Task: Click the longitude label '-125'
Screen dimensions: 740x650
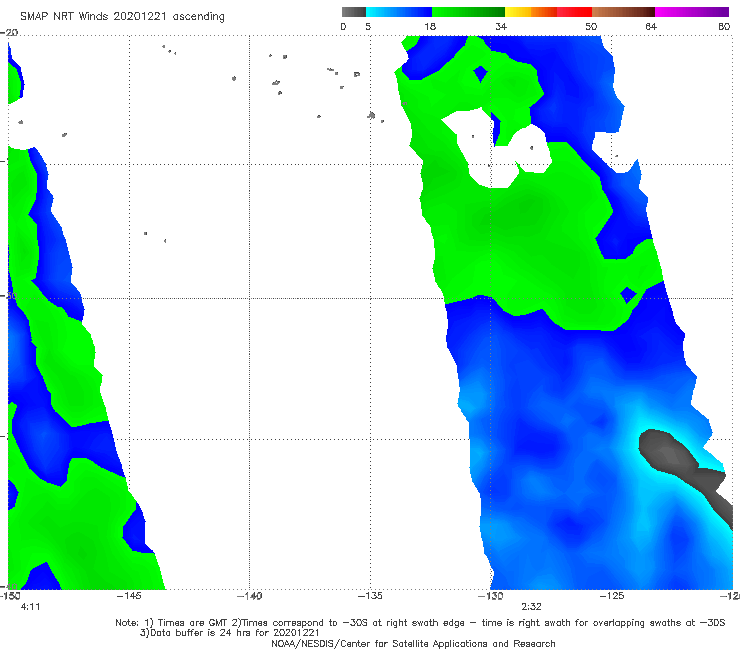Action: [612, 596]
